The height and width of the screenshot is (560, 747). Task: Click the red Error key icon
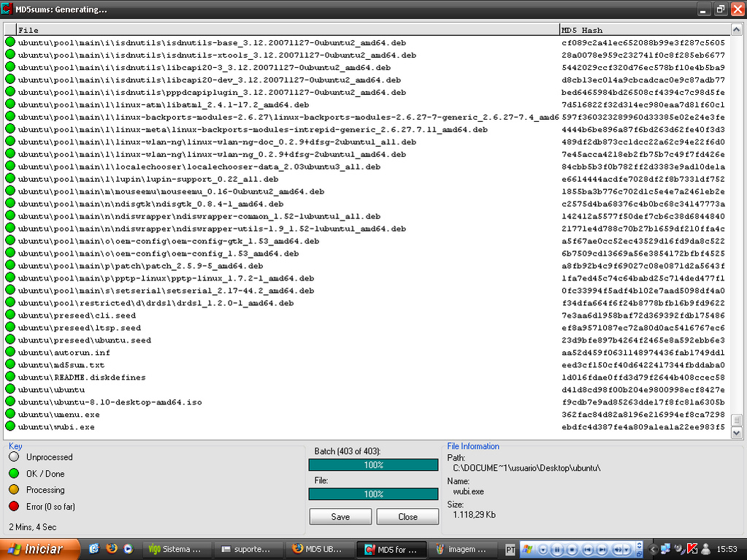tap(14, 506)
